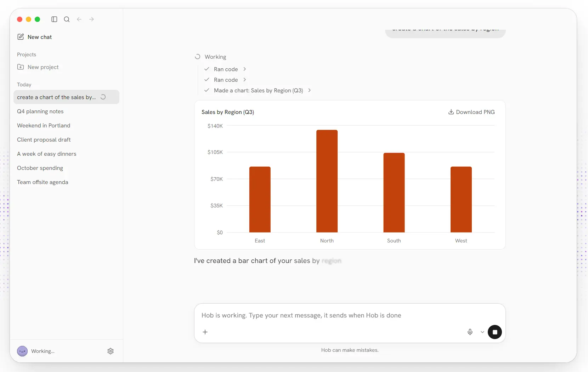The image size is (588, 372).
Task: Click the user avatar in sidebar footer
Action: [22, 351]
